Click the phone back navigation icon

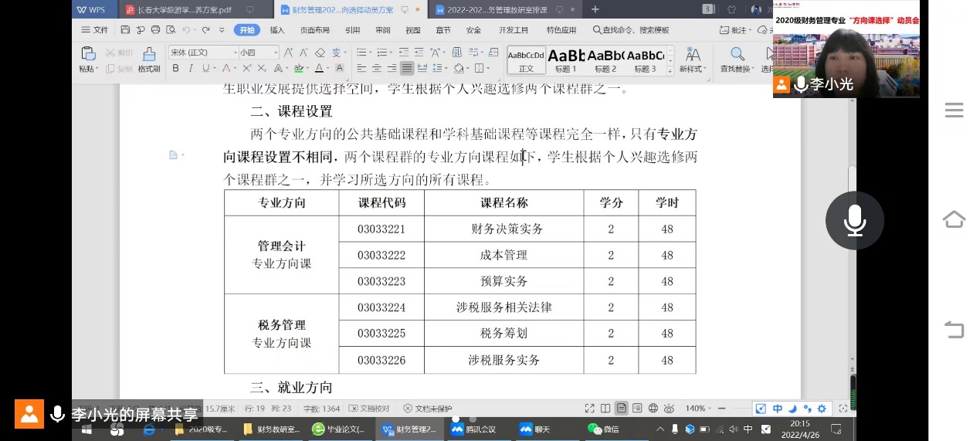955,329
